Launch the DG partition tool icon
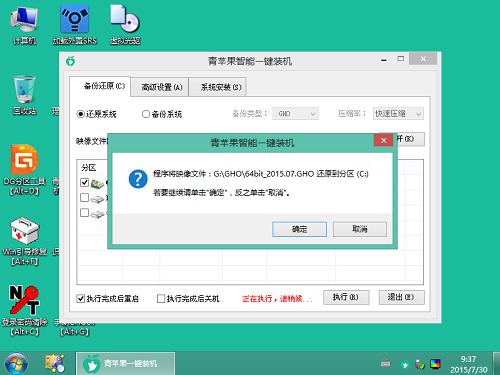Screen dimensions: 500x375 [x=24, y=170]
